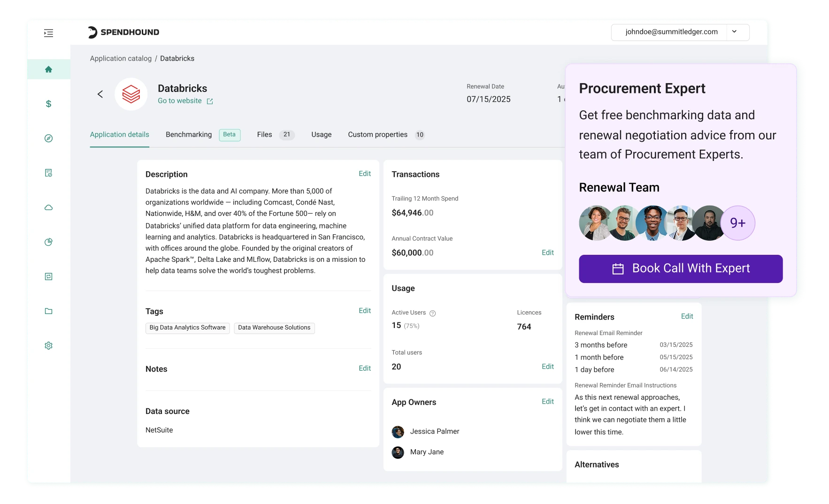Click the NetSuite data source text

click(x=159, y=430)
